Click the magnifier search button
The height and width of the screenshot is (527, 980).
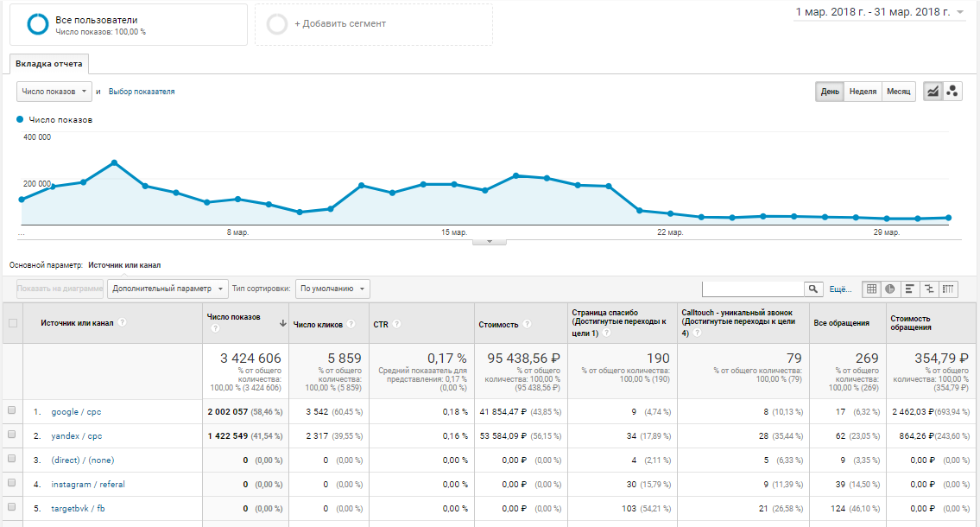point(813,289)
